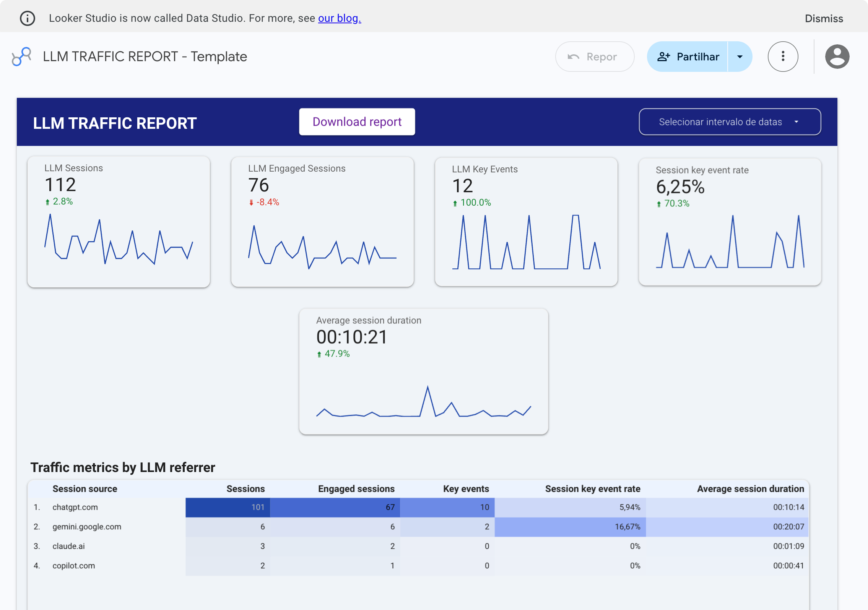Screen dimensions: 868x610
Task: Select the chatgpt.com row in the table
Action: (x=75, y=507)
